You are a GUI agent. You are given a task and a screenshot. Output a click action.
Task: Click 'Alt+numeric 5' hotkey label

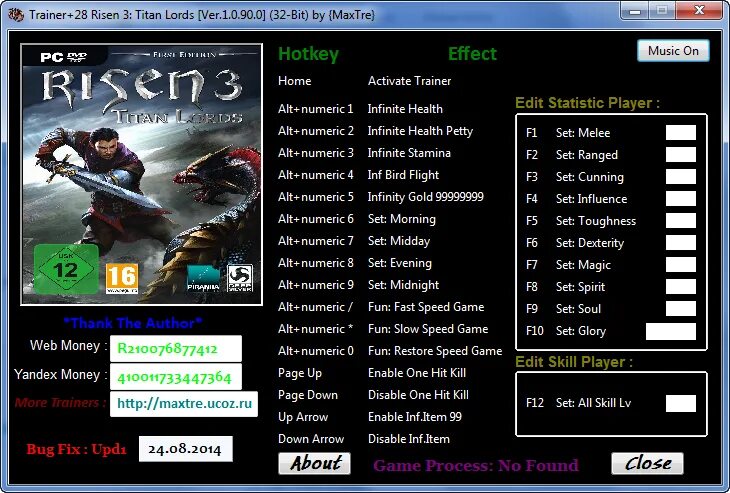coord(316,197)
